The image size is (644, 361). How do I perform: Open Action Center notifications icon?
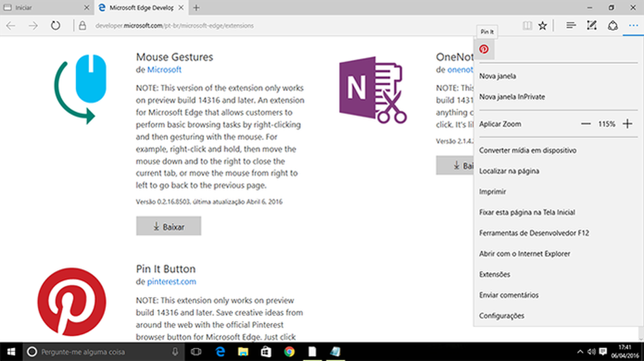point(603,352)
